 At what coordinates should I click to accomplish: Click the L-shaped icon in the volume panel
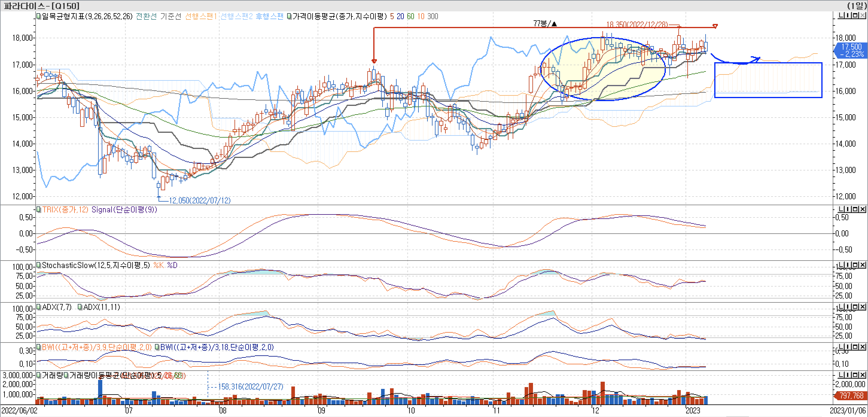click(x=841, y=375)
